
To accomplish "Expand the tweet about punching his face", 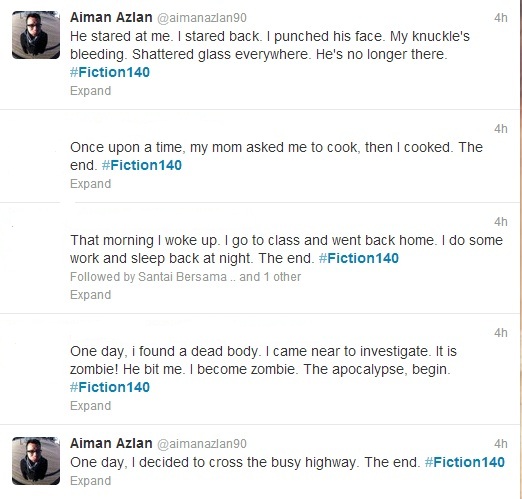I will [x=90, y=91].
